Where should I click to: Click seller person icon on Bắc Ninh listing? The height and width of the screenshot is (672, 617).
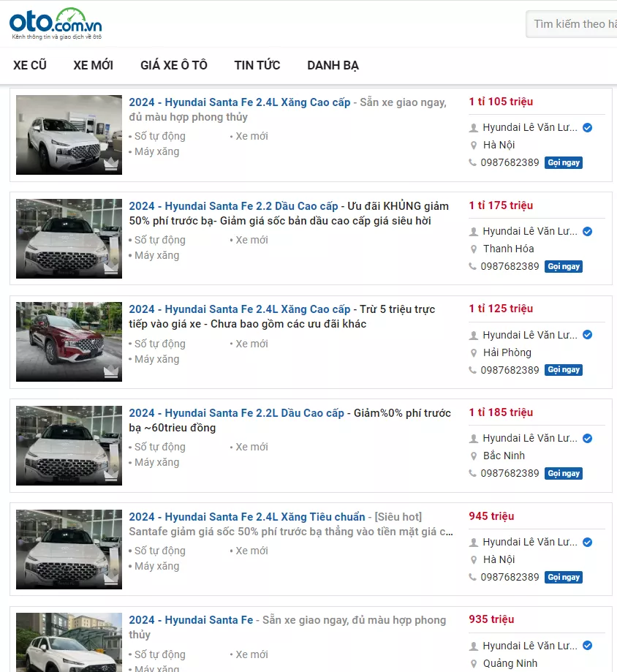coord(474,439)
